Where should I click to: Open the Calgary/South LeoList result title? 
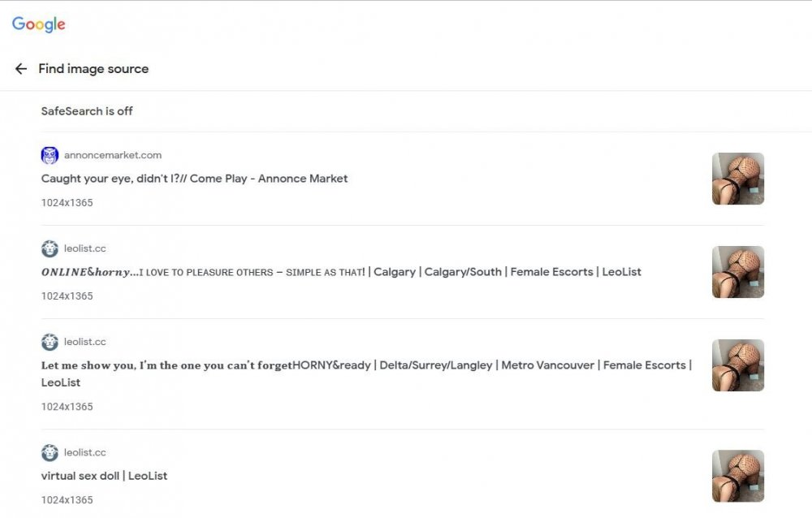pos(341,272)
